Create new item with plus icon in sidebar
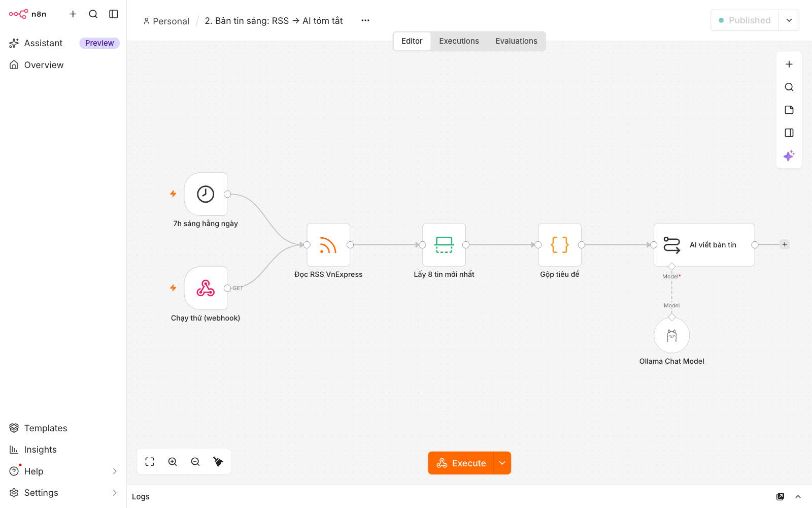This screenshot has width=812, height=508. (73, 14)
